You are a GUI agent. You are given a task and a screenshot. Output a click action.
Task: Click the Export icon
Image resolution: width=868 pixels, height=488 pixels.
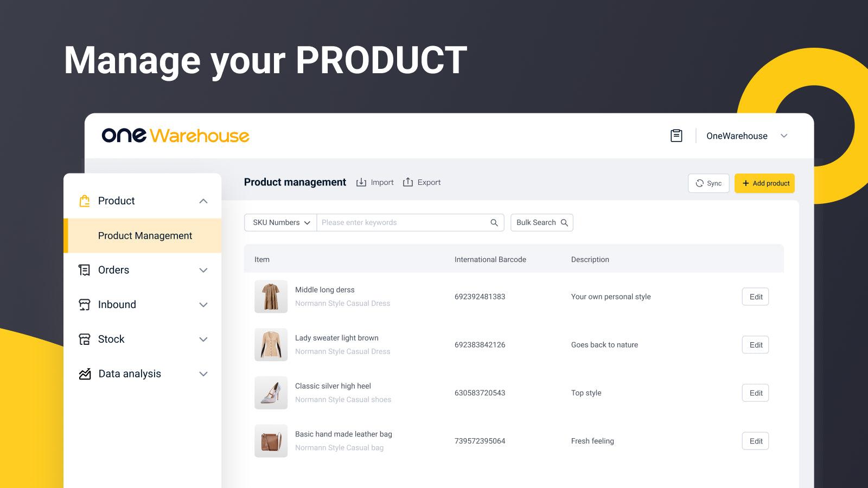408,182
